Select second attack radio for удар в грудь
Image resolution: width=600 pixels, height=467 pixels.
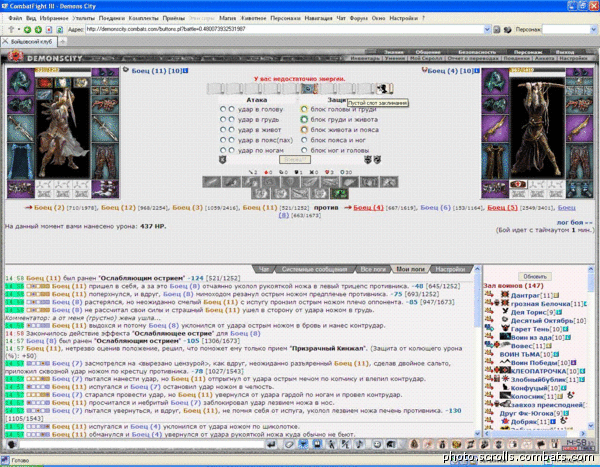(232, 119)
